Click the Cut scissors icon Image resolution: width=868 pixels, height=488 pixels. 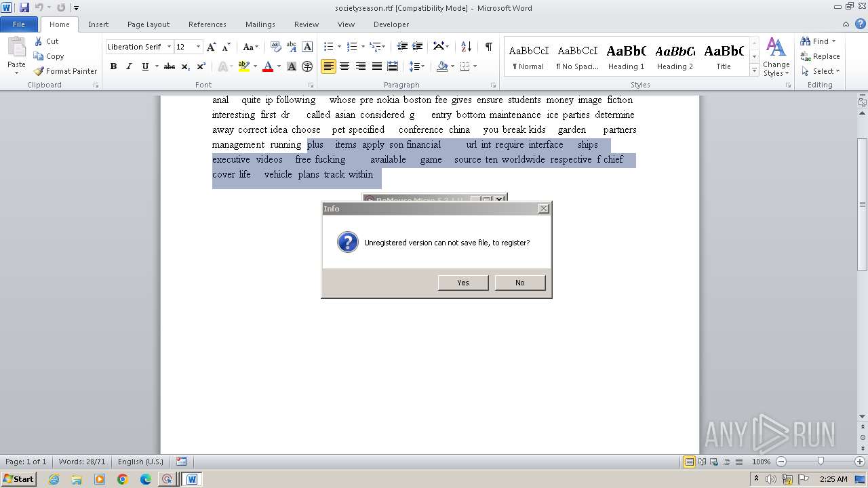tap(39, 41)
